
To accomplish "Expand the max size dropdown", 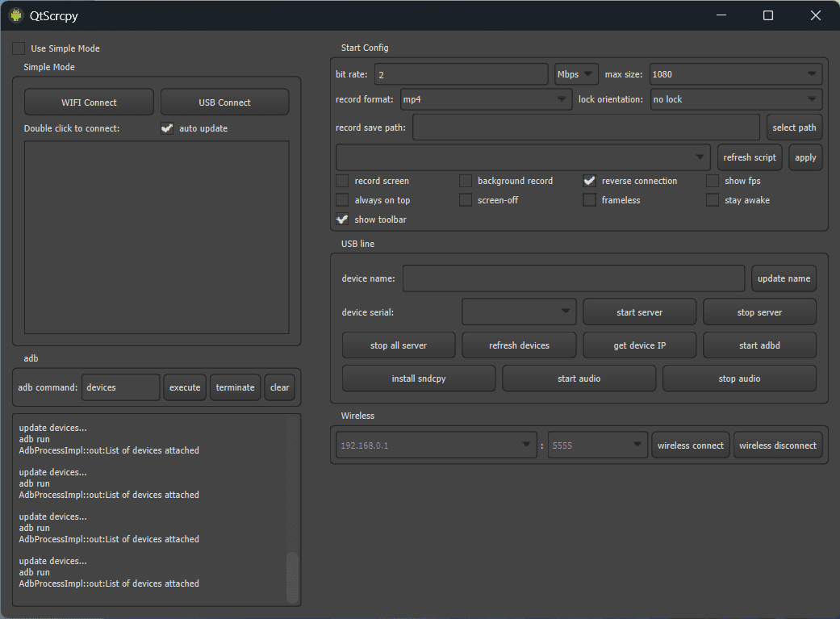I will pos(735,74).
